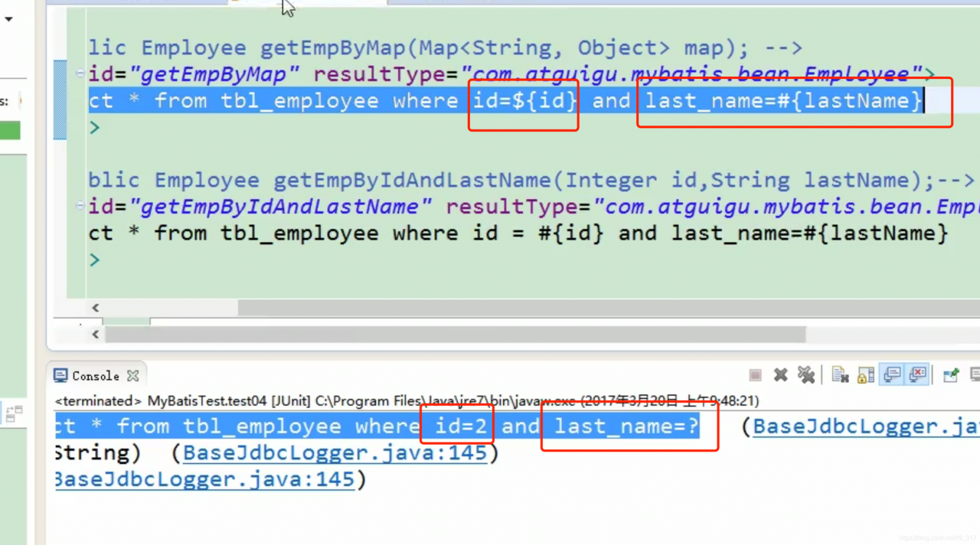Click the editor's upper horizontal scrollbar thumb
Image resolution: width=980 pixels, height=545 pixels.
tap(609, 308)
